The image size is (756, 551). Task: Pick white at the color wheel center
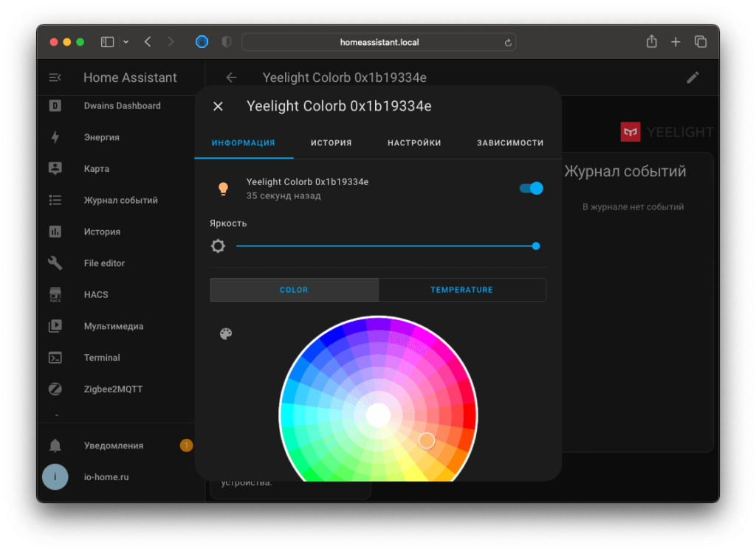378,415
